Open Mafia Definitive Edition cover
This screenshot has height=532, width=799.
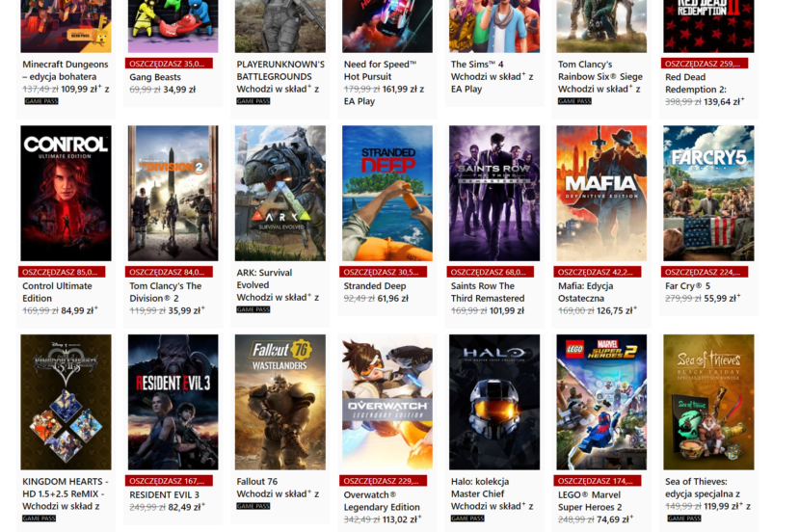pyautogui.click(x=601, y=193)
